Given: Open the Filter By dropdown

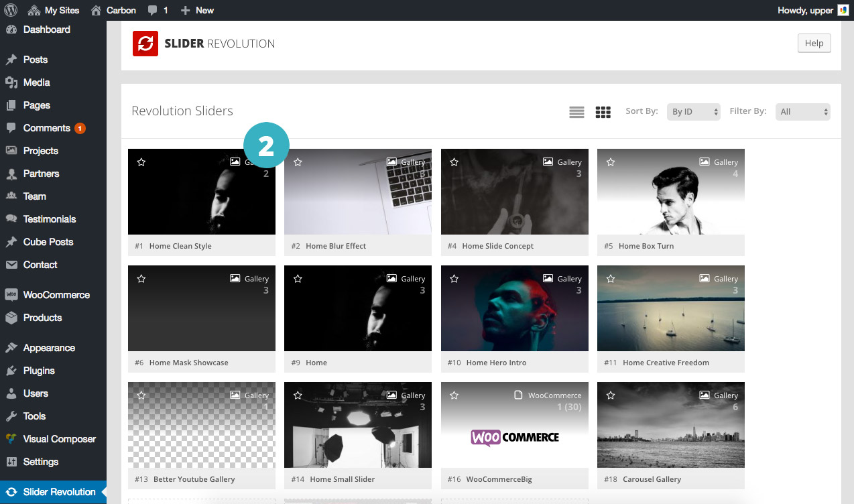Looking at the screenshot, I should pyautogui.click(x=802, y=112).
